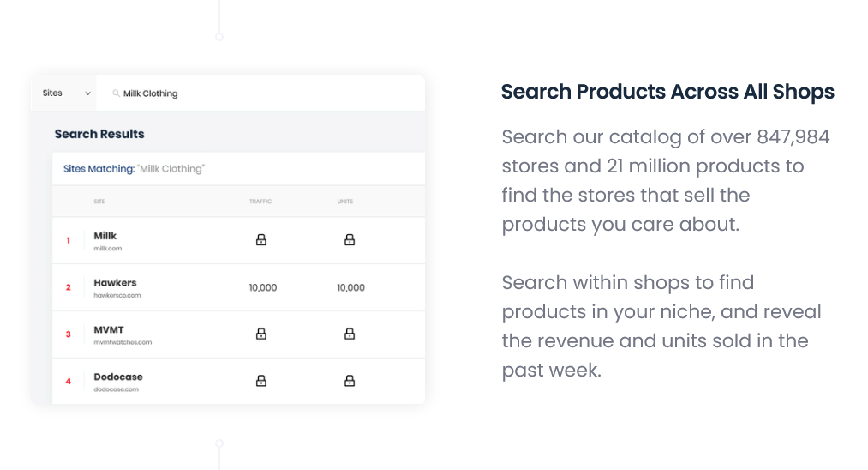Sort by the Units column header
The height and width of the screenshot is (470, 868).
(344, 202)
